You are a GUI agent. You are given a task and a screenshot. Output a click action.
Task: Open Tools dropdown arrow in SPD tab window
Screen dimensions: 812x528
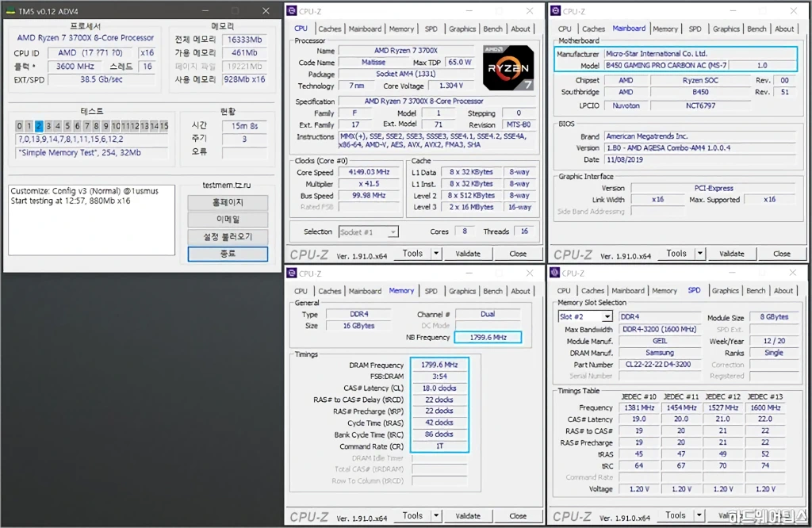(699, 515)
